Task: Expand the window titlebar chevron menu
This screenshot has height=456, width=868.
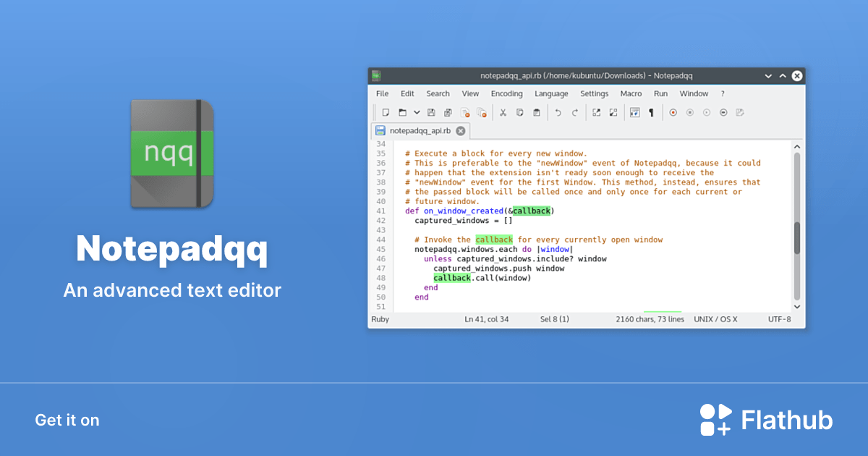Action: (x=768, y=75)
